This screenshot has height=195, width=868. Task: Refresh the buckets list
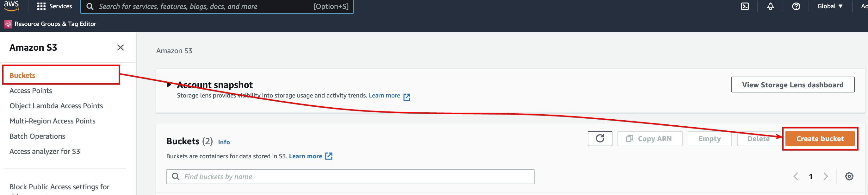click(600, 139)
